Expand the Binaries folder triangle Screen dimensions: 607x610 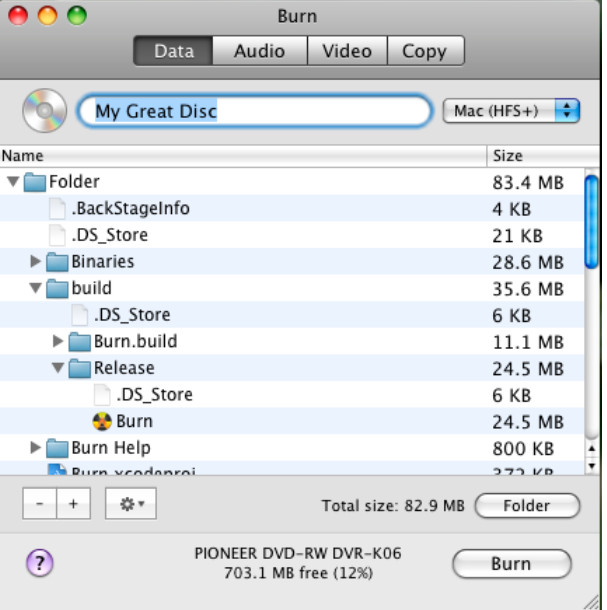click(x=35, y=261)
